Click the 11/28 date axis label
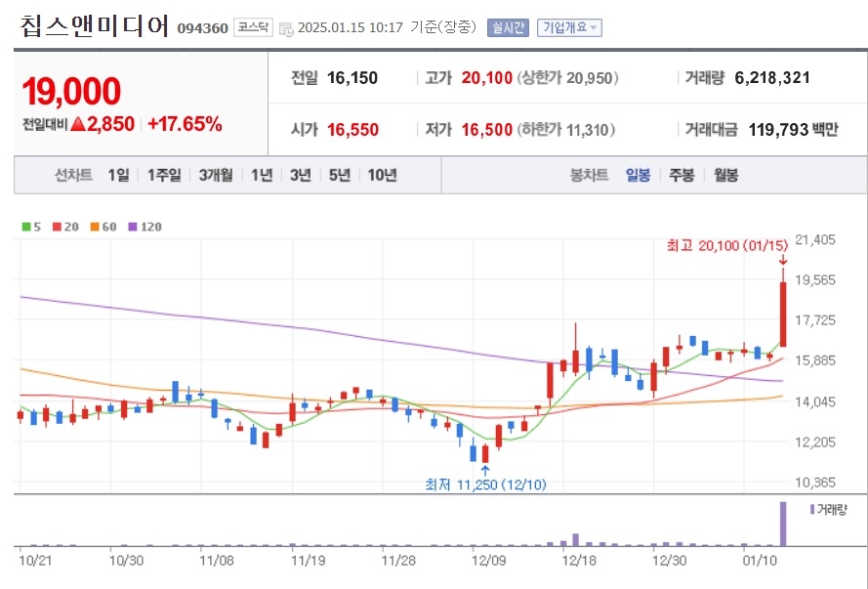 click(x=398, y=561)
